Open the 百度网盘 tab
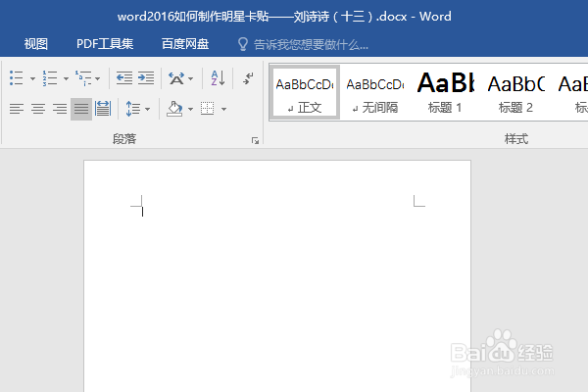 click(x=185, y=44)
